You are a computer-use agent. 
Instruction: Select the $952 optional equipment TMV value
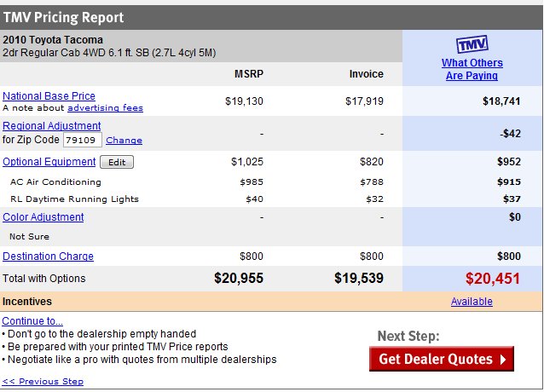[509, 162]
